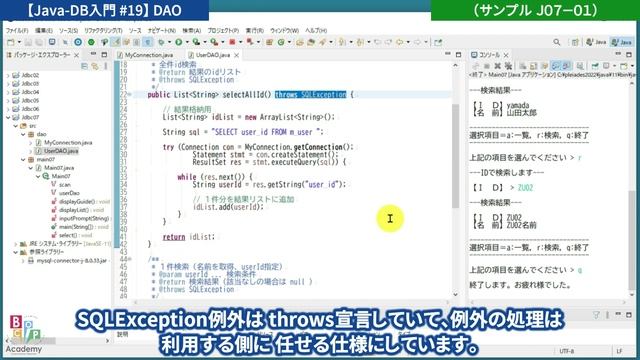Image resolution: width=640 pixels, height=360 pixels.
Task: Click the Open Perspective icon
Action: click(575, 42)
